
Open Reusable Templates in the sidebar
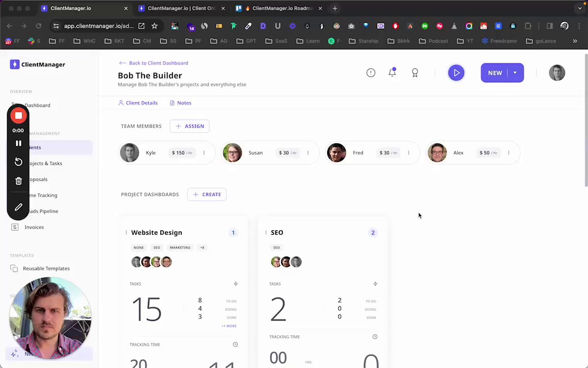pos(40,268)
